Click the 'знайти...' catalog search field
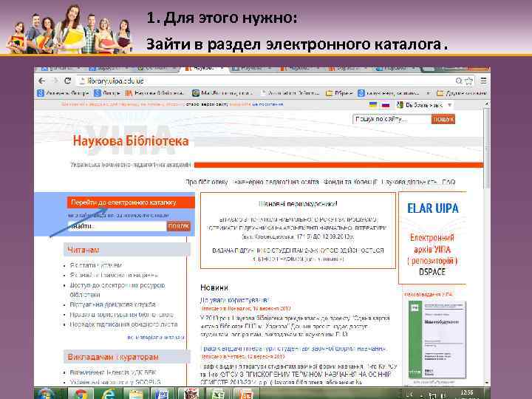532x399 pixels. click(117, 226)
